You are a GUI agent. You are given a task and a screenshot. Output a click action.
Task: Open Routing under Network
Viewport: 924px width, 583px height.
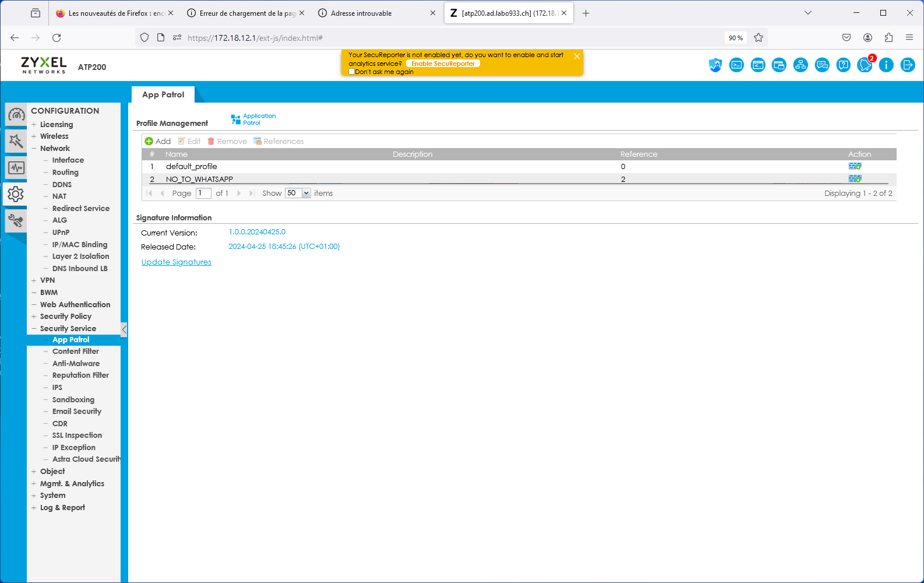click(65, 173)
